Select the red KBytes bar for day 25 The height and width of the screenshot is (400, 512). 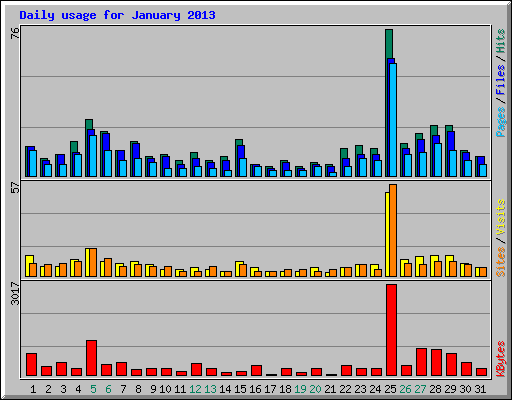pyautogui.click(x=391, y=330)
